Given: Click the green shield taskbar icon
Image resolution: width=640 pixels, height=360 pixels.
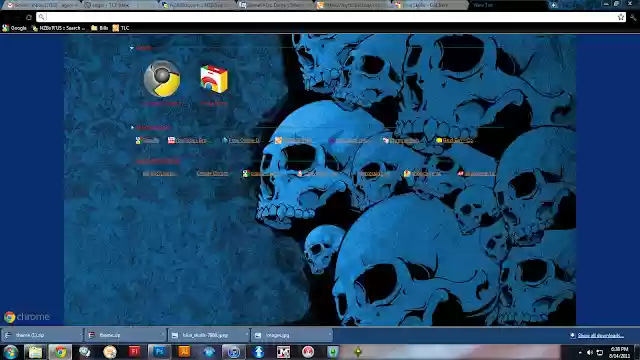Looking at the screenshot, I should click(x=333, y=352).
